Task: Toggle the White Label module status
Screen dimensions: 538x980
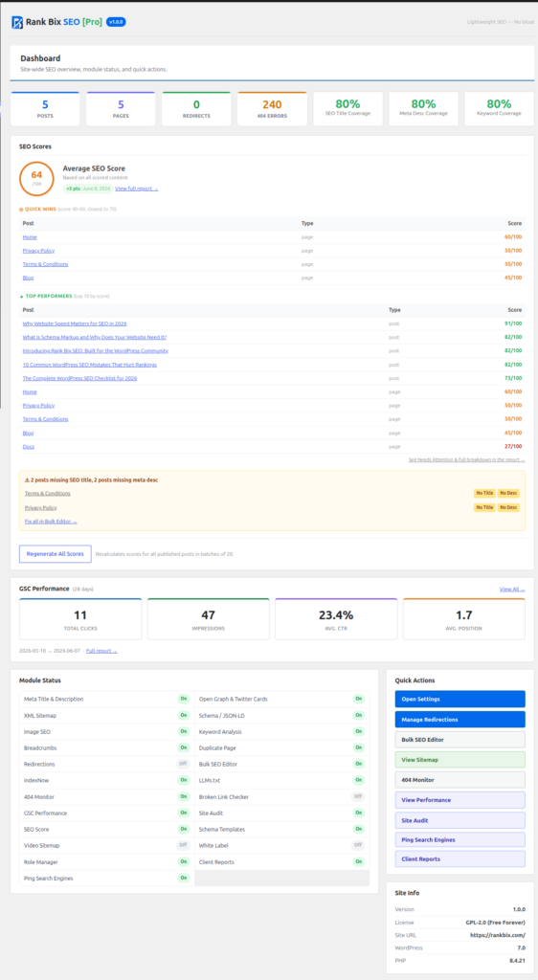Action: [x=358, y=845]
